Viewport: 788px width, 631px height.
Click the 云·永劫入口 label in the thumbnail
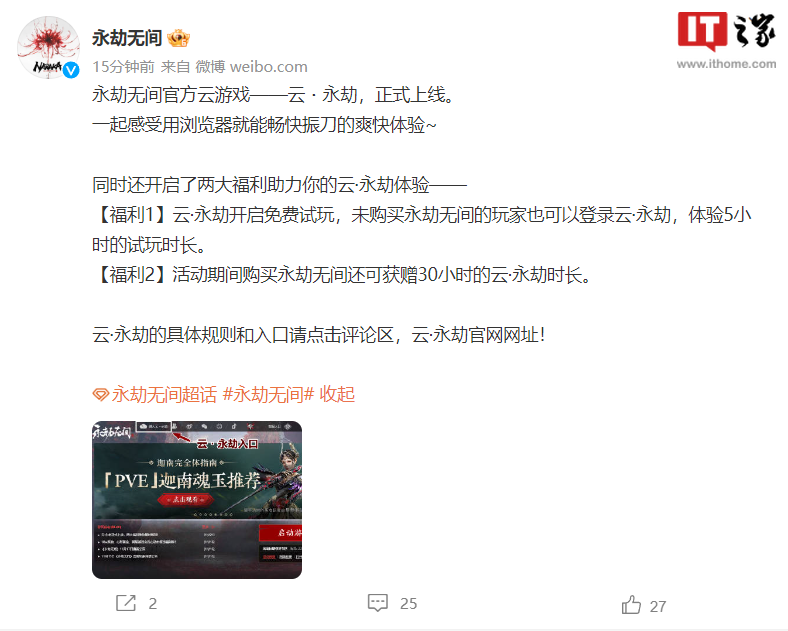pos(227,444)
